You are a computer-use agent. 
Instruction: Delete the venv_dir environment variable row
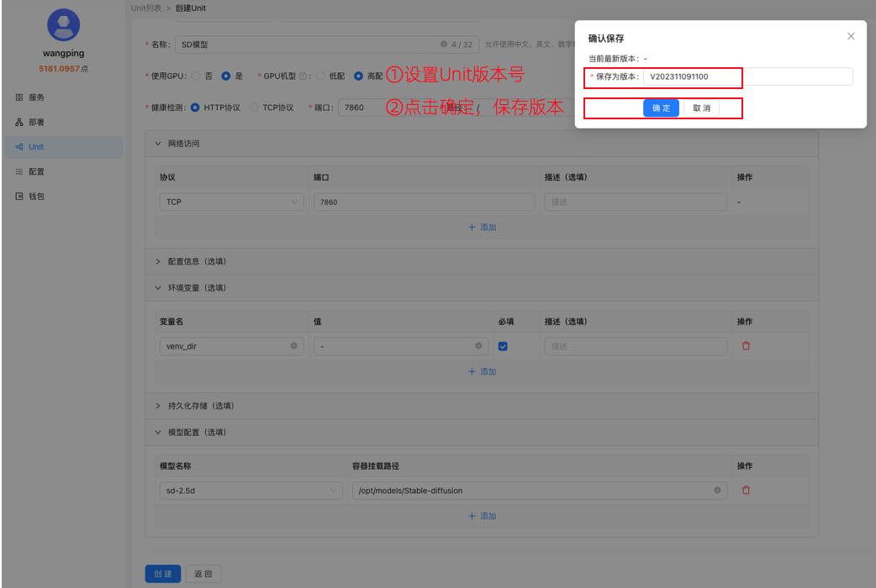coord(746,345)
